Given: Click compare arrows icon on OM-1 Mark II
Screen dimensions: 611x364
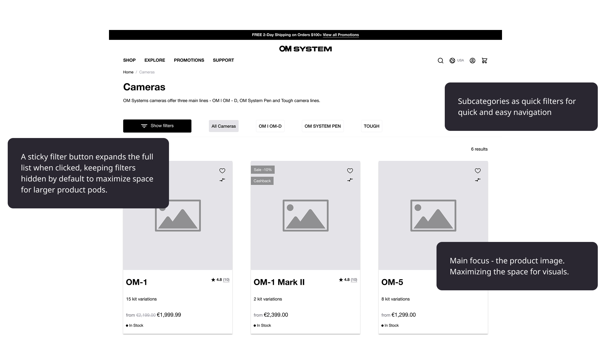Looking at the screenshot, I should point(350,180).
